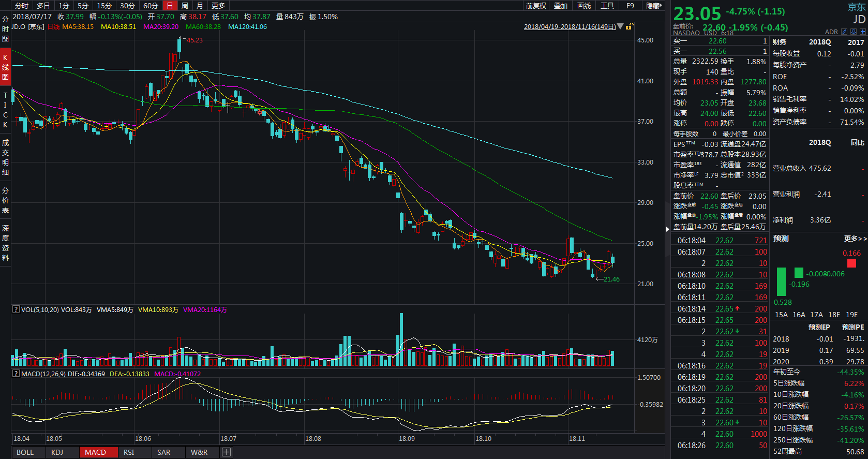Click the bell alert icon for JD
The image size is (868, 459).
coord(854,32)
